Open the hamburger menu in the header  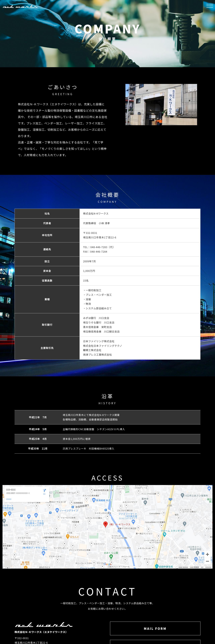[x=209, y=6]
